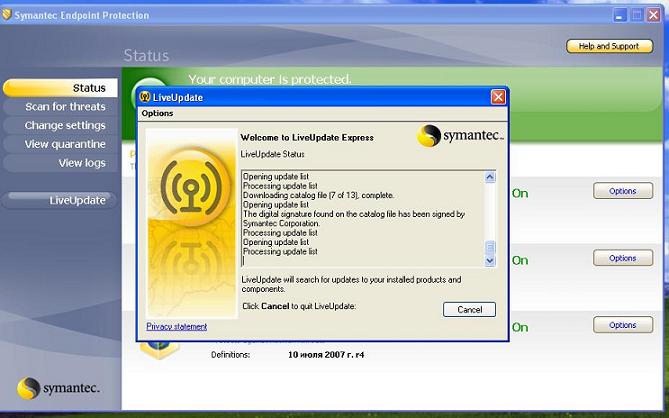The width and height of the screenshot is (669, 418).
Task: Open View quarantine
Action: coord(60,144)
